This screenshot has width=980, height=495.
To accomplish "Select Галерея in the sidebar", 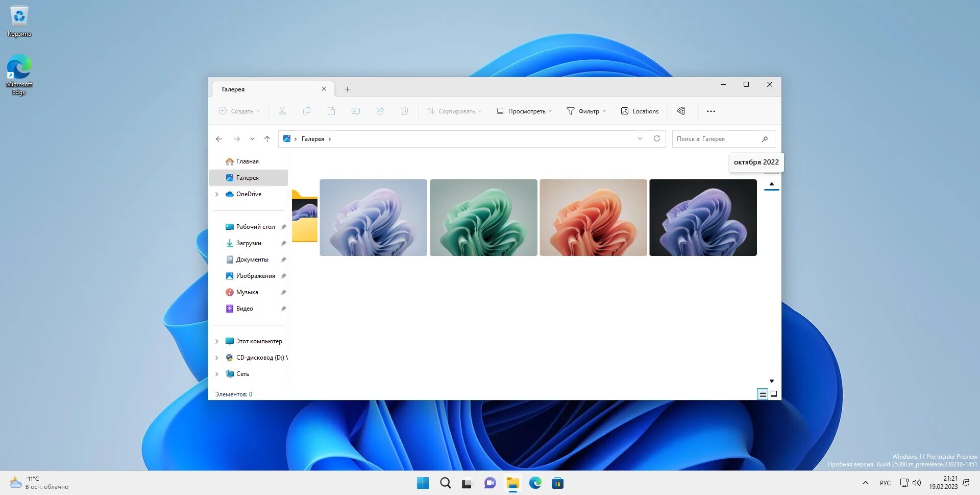I will click(248, 177).
